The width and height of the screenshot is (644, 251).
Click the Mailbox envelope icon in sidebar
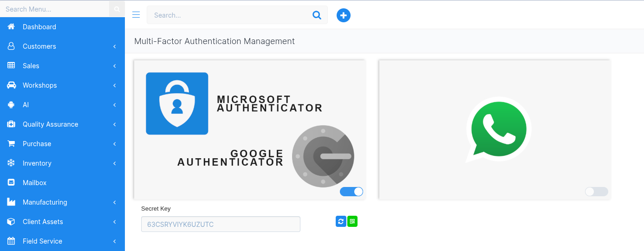(11, 183)
